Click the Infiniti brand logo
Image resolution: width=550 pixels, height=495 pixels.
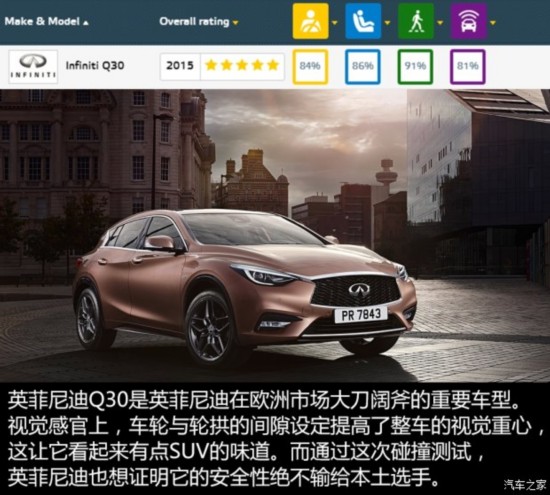[33, 67]
